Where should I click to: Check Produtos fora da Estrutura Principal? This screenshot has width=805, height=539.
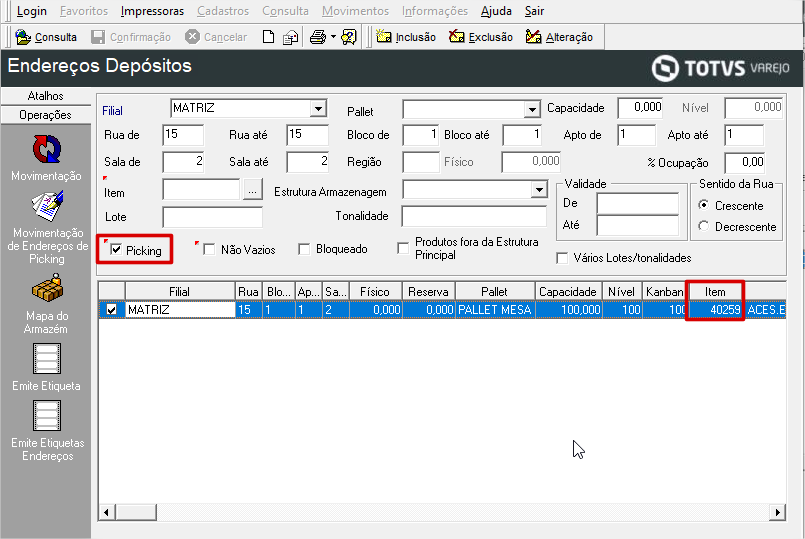tap(403, 248)
